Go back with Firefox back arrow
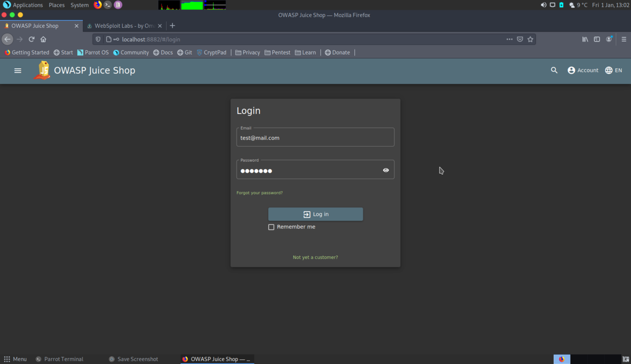 pyautogui.click(x=7, y=39)
